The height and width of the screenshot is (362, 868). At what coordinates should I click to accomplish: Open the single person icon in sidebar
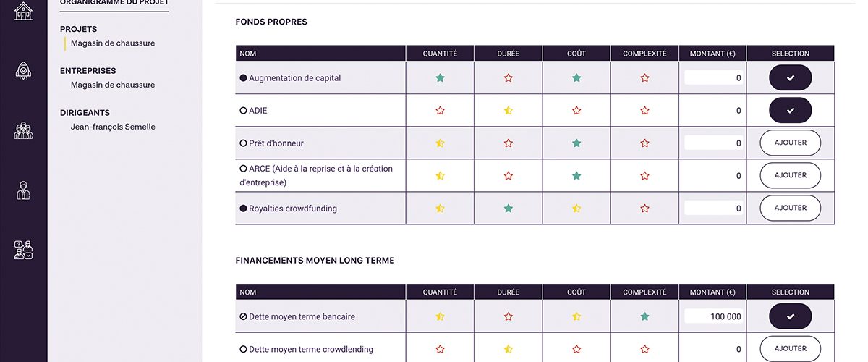pyautogui.click(x=24, y=190)
